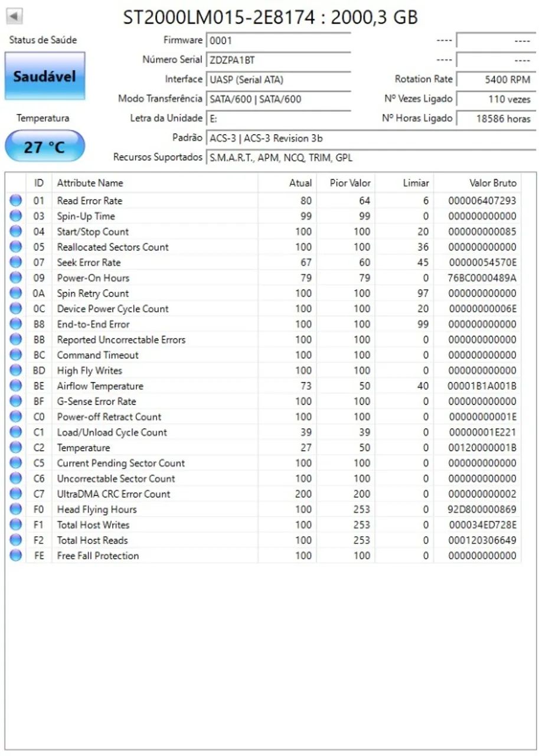The width and height of the screenshot is (539, 756).
Task: Click the Attribute Name column header
Action: point(155,183)
